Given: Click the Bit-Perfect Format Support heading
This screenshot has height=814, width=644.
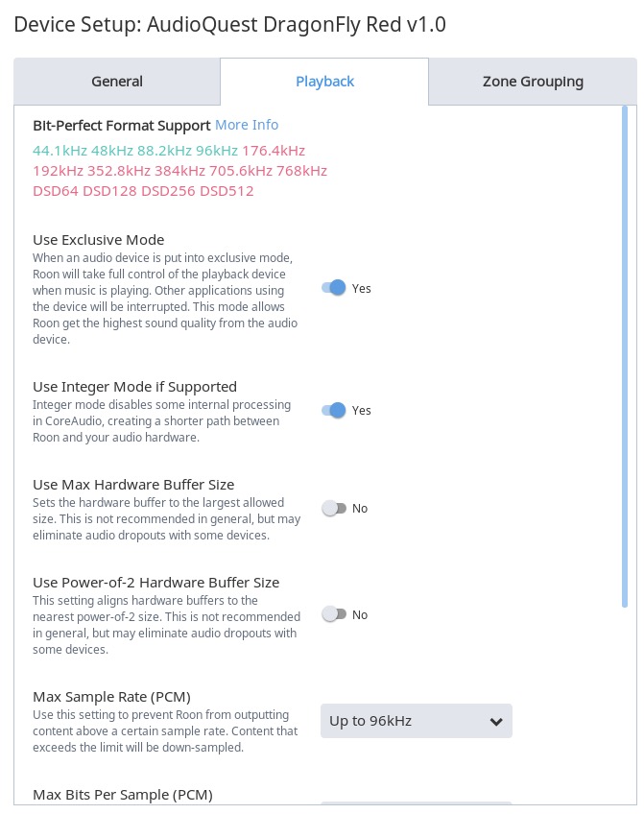Looking at the screenshot, I should pos(122,126).
